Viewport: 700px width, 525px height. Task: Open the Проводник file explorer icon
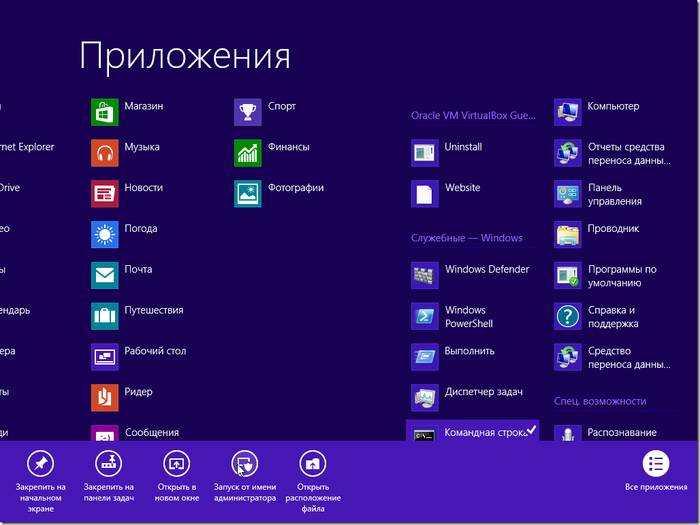(x=568, y=234)
